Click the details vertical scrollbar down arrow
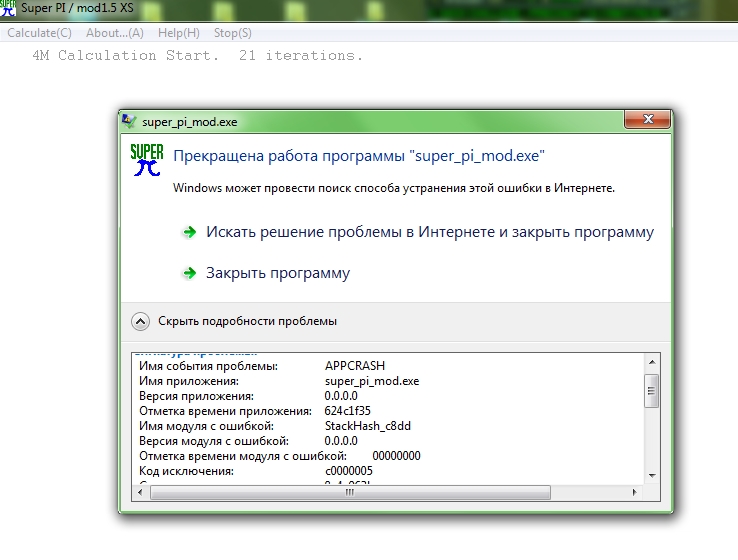 (652, 476)
